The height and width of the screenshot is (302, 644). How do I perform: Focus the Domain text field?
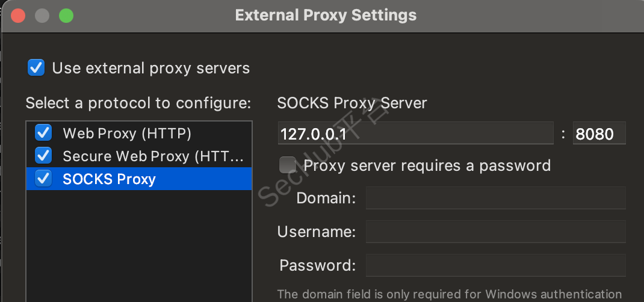pos(495,198)
